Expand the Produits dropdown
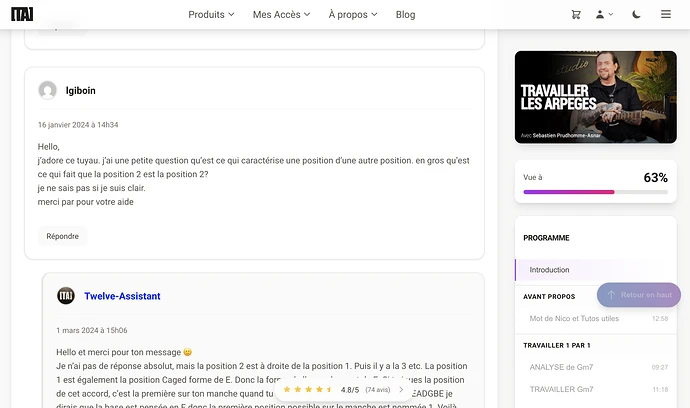The image size is (690, 408). tap(211, 15)
